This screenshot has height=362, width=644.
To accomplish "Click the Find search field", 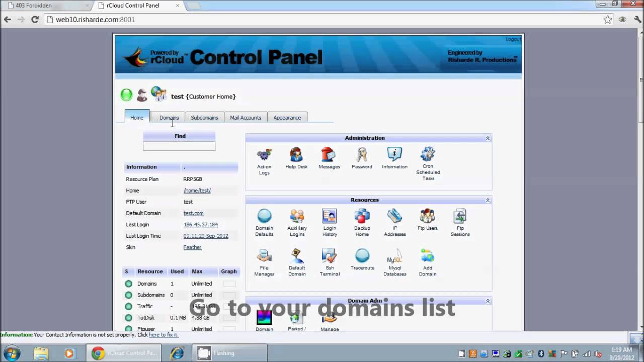I will (179, 146).
